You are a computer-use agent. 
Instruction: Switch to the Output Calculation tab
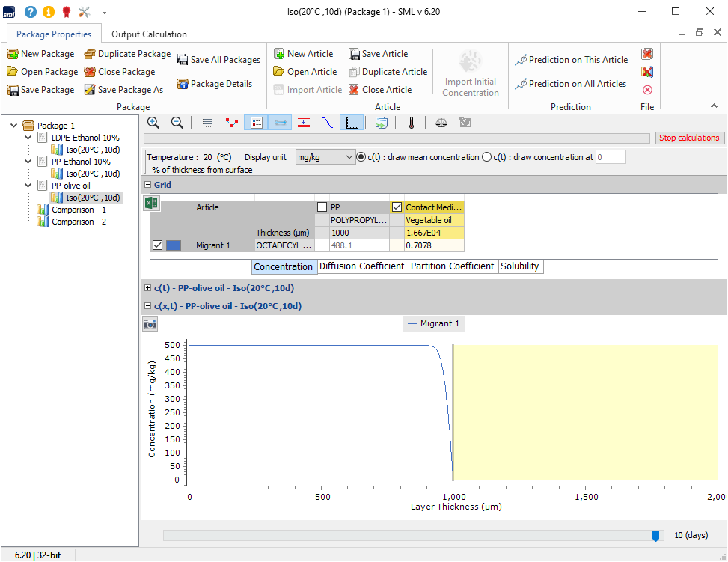pos(149,34)
